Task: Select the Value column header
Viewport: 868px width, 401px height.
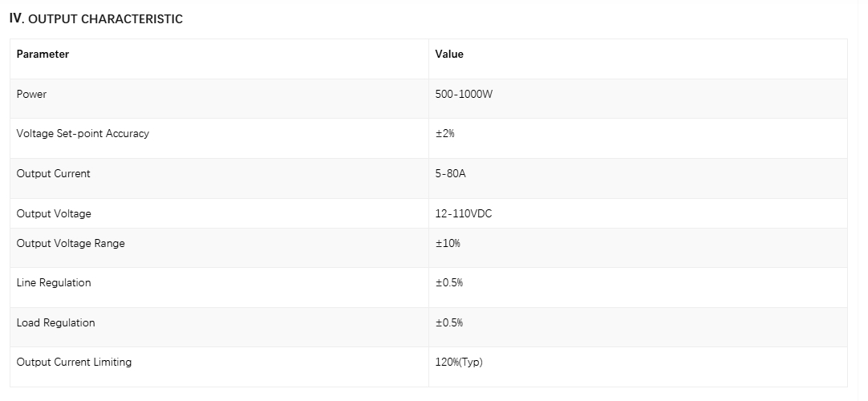Action: point(449,55)
